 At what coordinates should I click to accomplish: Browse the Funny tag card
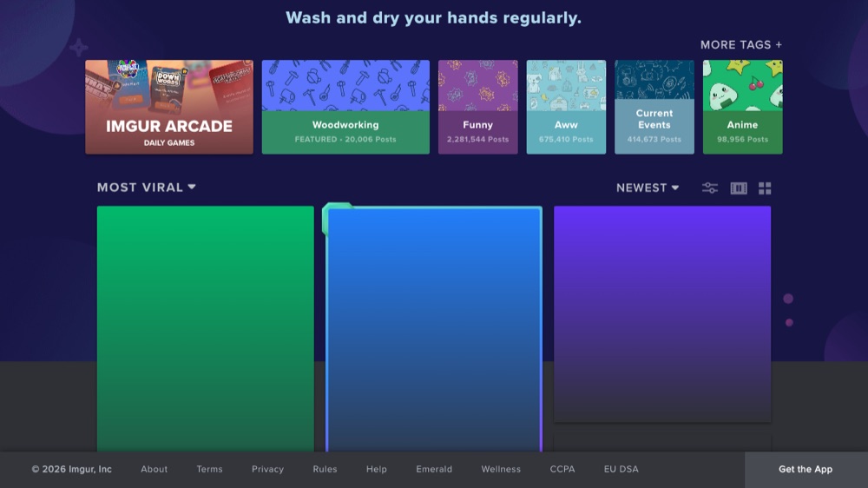pos(477,107)
